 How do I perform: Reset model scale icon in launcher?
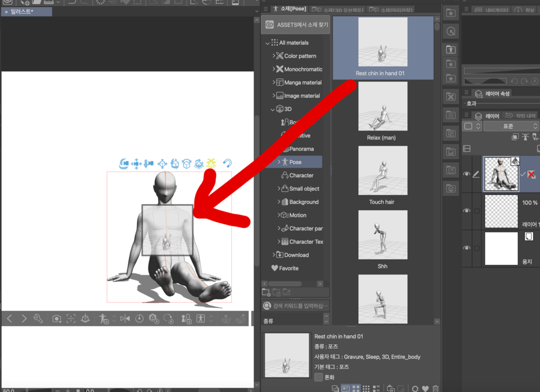[x=154, y=319]
